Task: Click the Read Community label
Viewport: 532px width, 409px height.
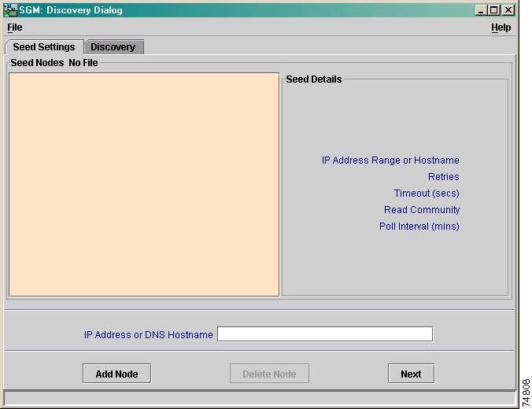Action: (422, 210)
